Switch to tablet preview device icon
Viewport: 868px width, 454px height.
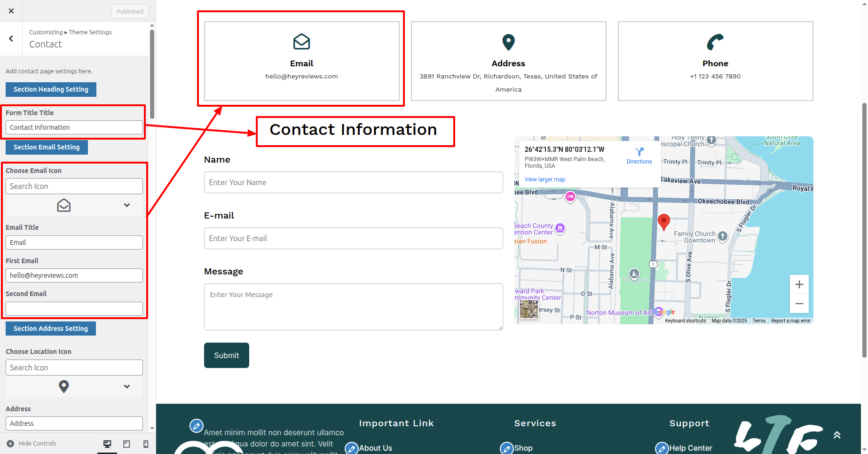(x=126, y=444)
